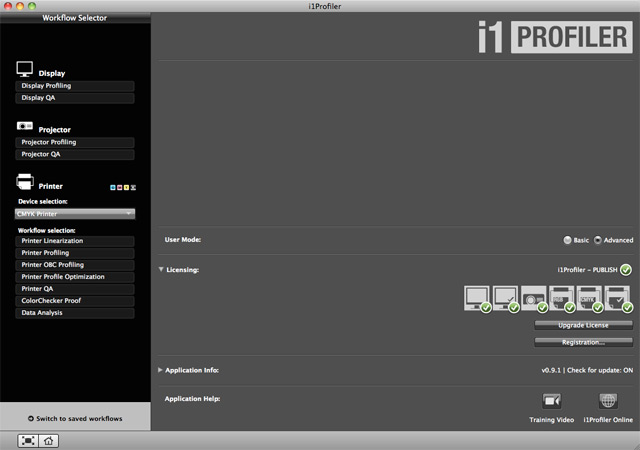Click the black ink swatch beside Printer

(133, 187)
